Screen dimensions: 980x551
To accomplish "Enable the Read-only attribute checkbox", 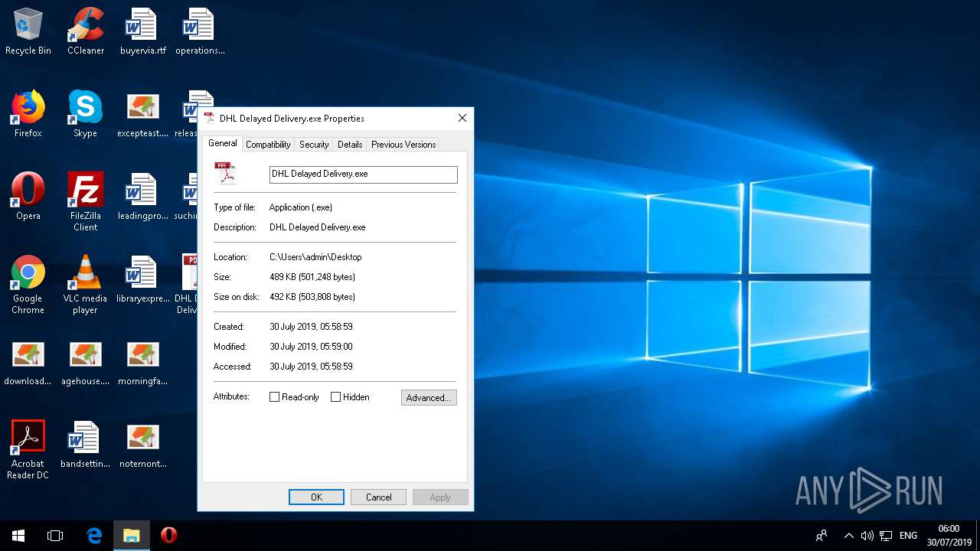I will coord(274,397).
